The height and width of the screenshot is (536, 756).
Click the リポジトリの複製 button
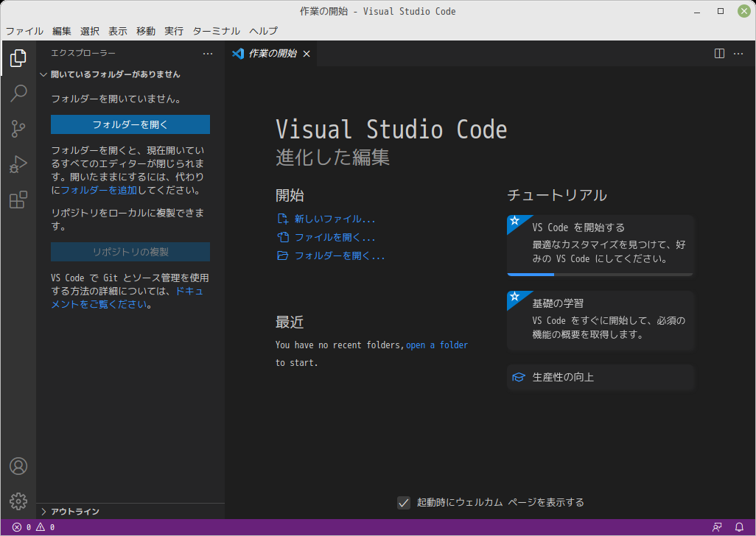[130, 252]
